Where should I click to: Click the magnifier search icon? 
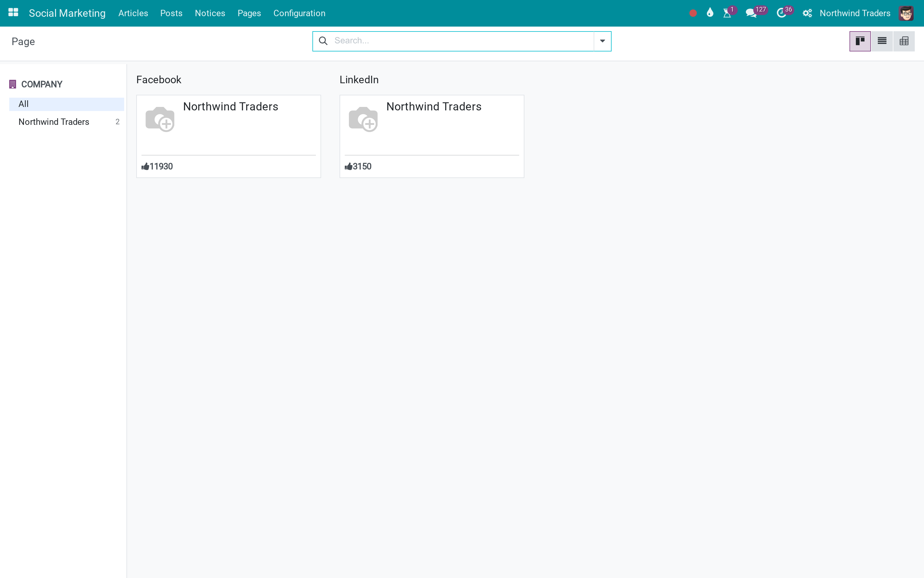point(323,41)
